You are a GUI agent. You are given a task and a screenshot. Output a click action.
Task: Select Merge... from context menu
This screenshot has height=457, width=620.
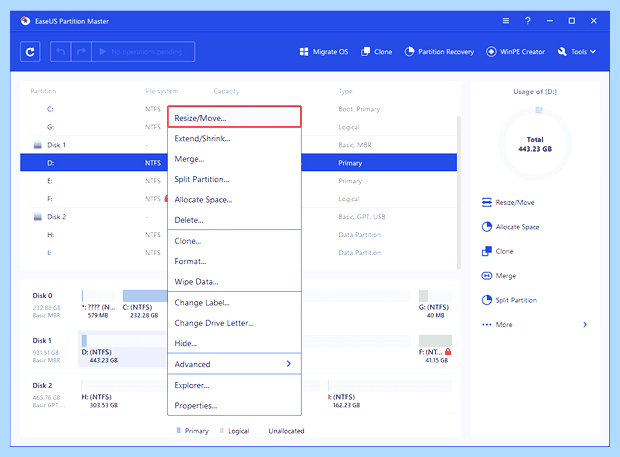point(234,159)
